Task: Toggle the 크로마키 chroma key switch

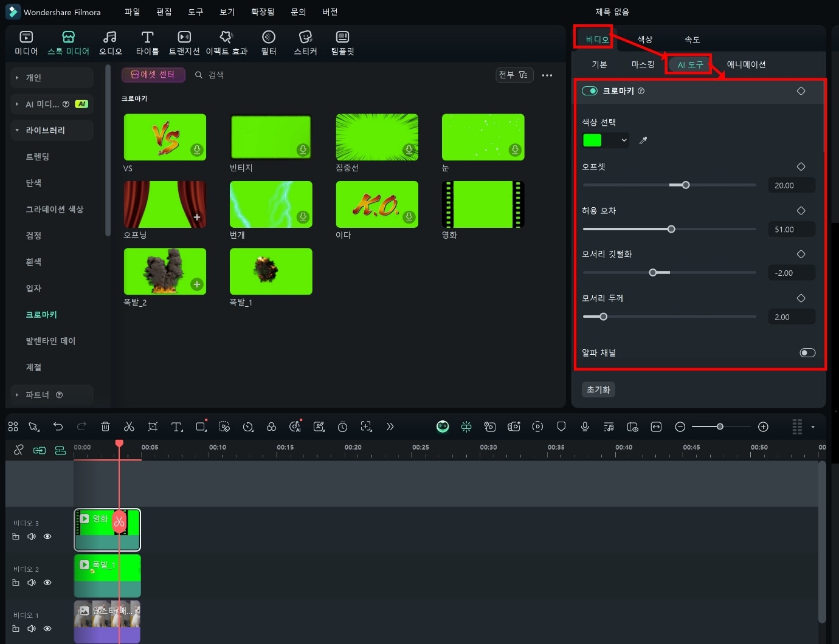Action: [x=589, y=91]
